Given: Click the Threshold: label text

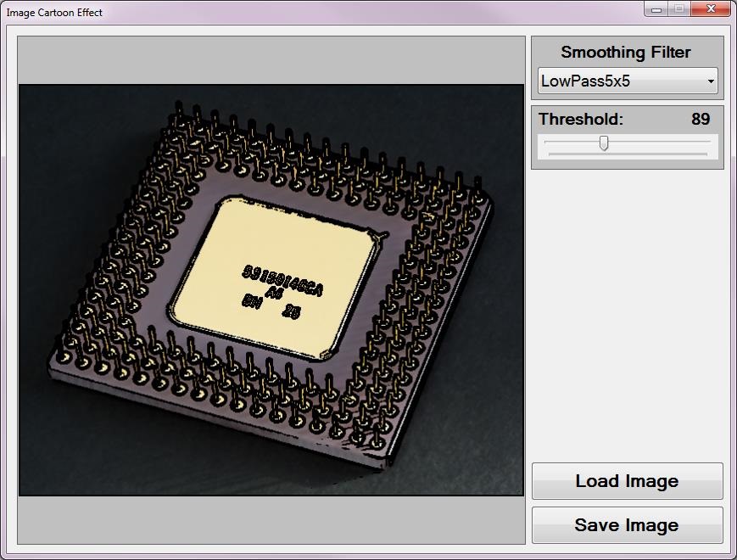Looking at the screenshot, I should coord(580,120).
